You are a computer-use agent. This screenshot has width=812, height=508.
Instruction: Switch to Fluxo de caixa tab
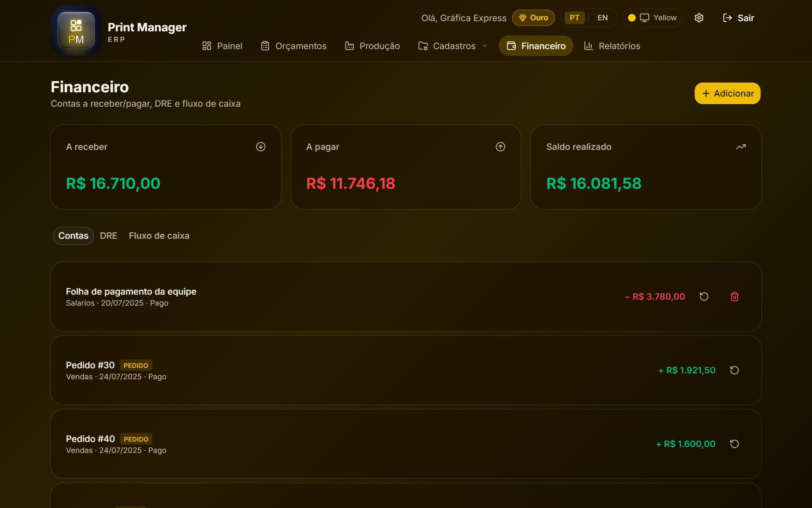tap(159, 236)
